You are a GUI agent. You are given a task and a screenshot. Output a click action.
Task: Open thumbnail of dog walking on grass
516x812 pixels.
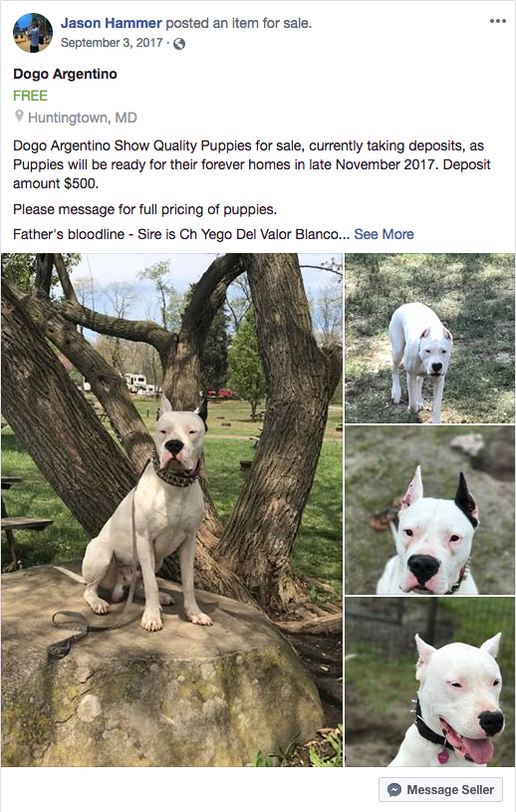click(x=429, y=338)
